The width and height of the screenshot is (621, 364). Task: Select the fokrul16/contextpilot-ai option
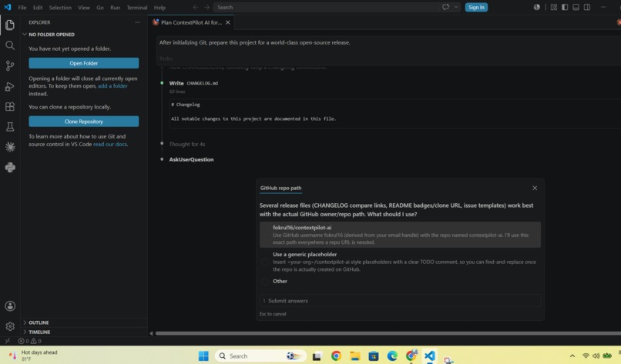tap(400, 235)
